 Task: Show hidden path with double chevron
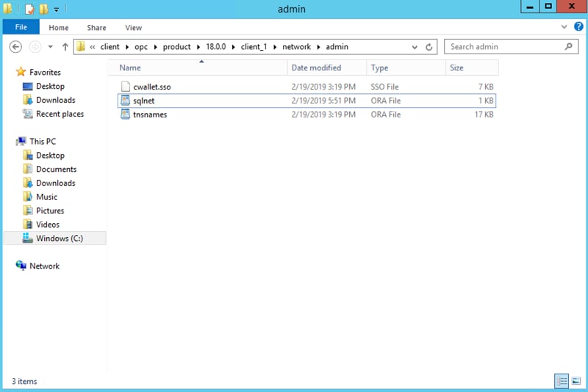click(x=93, y=47)
